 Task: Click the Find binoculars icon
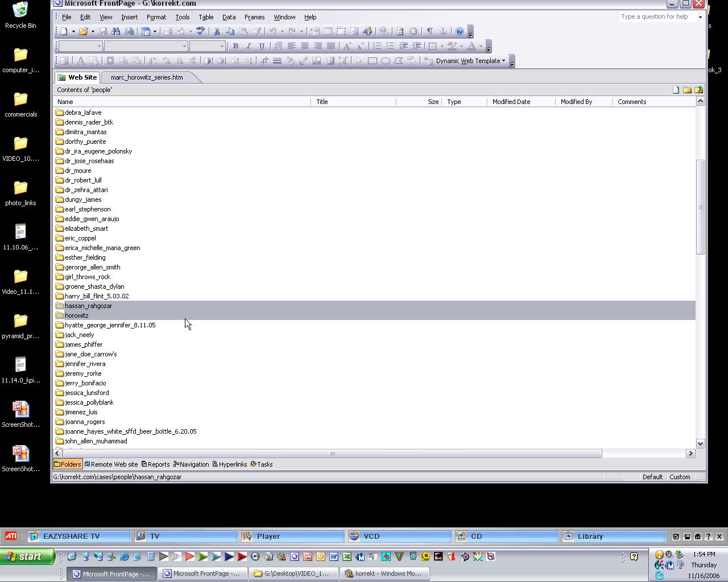[116, 31]
